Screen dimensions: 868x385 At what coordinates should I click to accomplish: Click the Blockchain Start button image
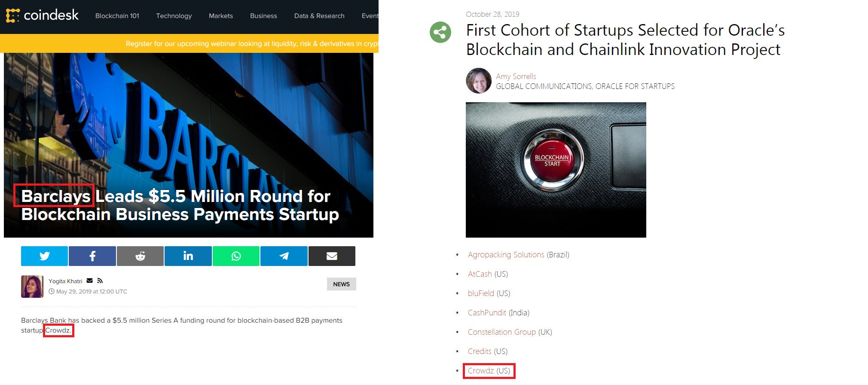click(552, 161)
